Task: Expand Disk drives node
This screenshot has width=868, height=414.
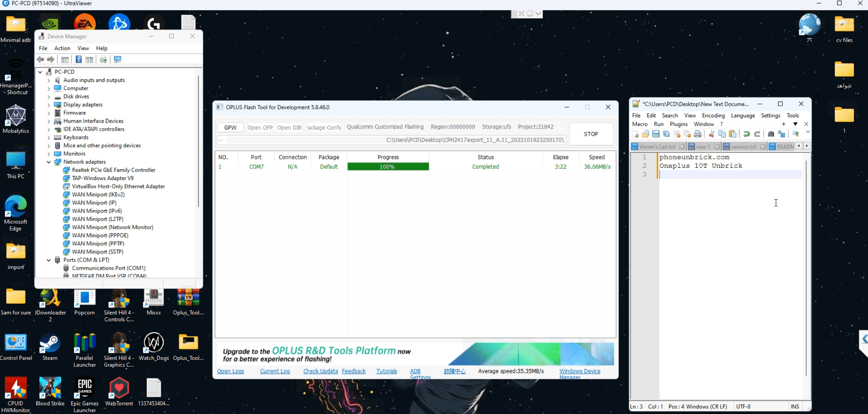Action: point(49,96)
